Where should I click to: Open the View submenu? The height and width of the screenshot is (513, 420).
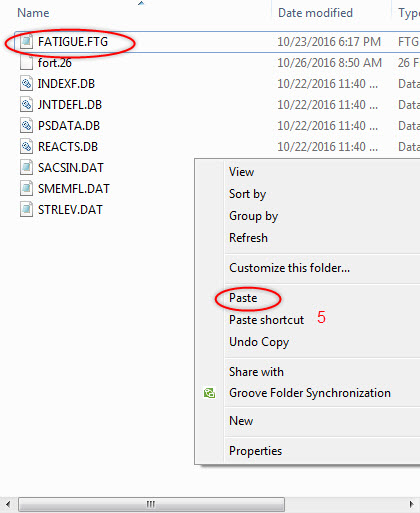241,172
